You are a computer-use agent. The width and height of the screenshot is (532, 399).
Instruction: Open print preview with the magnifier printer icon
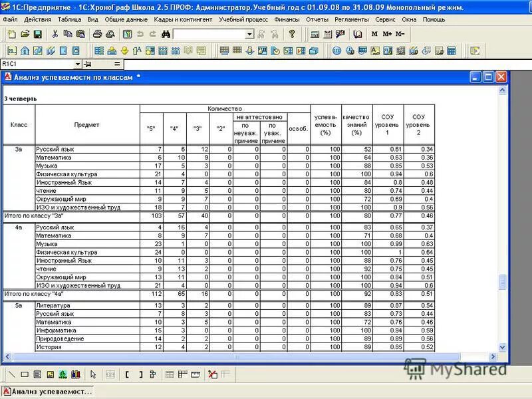(110, 34)
